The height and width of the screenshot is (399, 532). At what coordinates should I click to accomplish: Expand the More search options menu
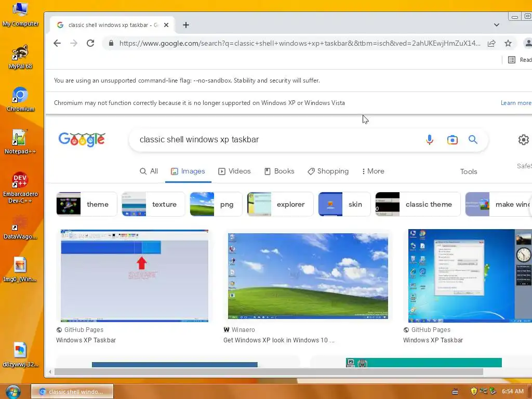(373, 171)
